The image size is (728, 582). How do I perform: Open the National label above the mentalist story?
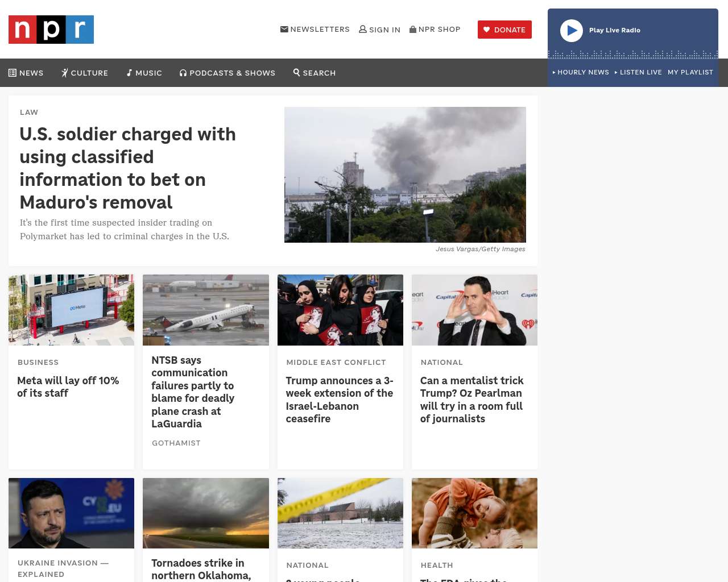(442, 362)
